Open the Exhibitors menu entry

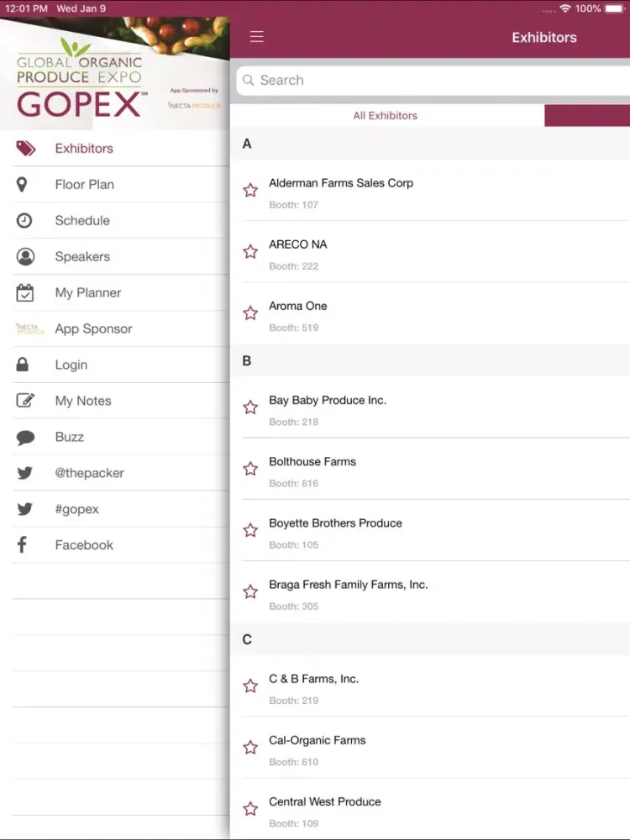tap(84, 148)
